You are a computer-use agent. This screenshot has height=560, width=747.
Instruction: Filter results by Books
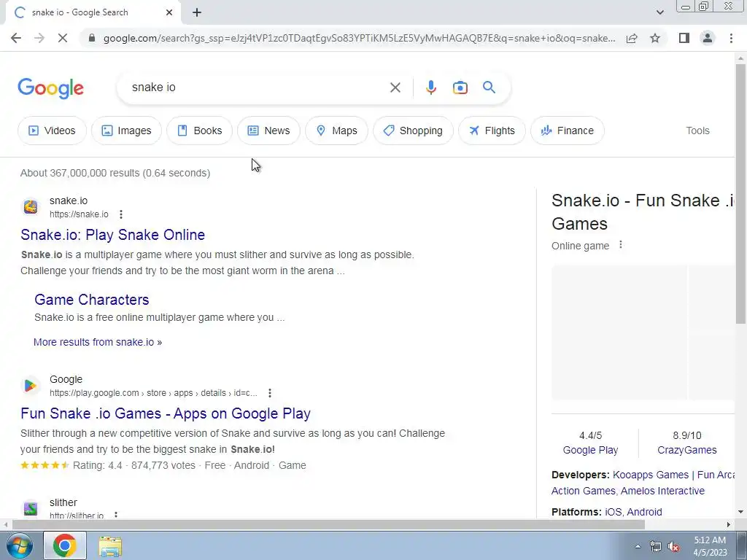pos(199,131)
